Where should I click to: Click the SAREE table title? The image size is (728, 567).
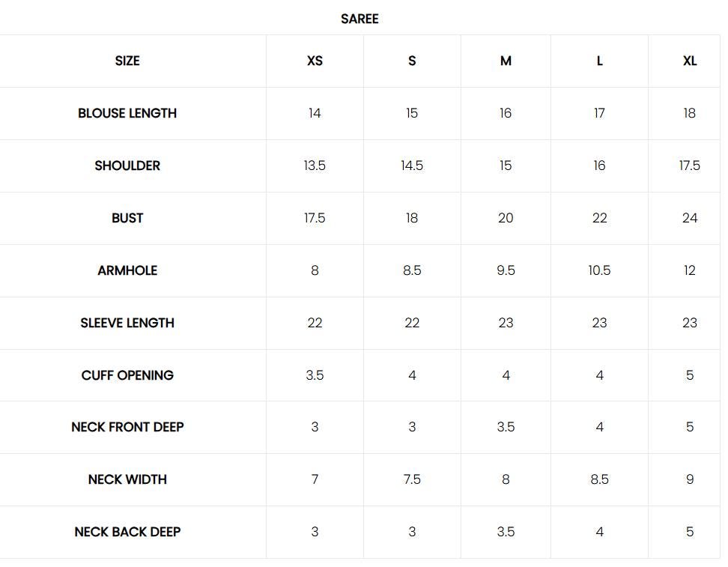(x=360, y=19)
